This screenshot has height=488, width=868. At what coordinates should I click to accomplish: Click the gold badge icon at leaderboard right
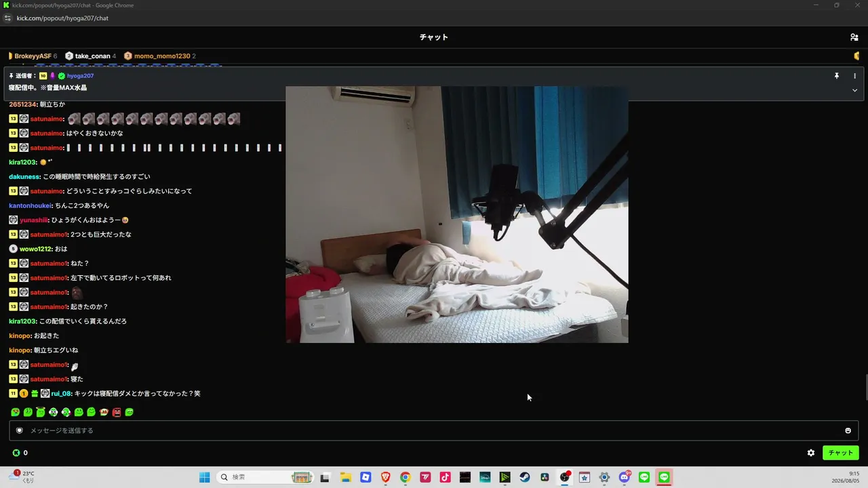click(x=856, y=56)
